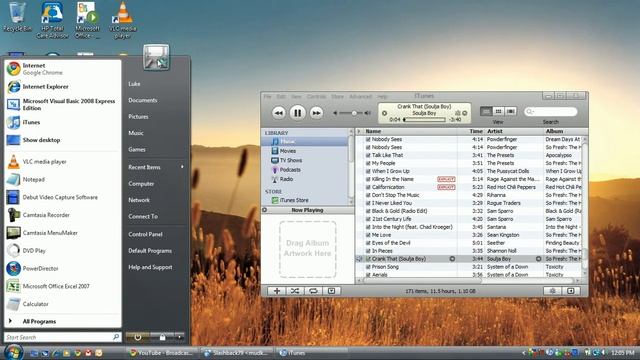This screenshot has height=360, width=640.
Task: Open Notepad from Start menu
Action: [63, 180]
